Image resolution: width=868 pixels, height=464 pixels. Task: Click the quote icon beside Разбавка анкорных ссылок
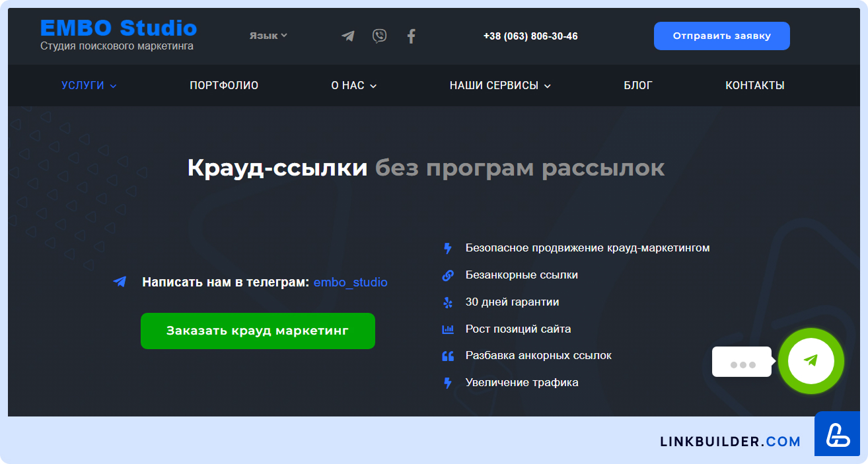click(x=448, y=356)
